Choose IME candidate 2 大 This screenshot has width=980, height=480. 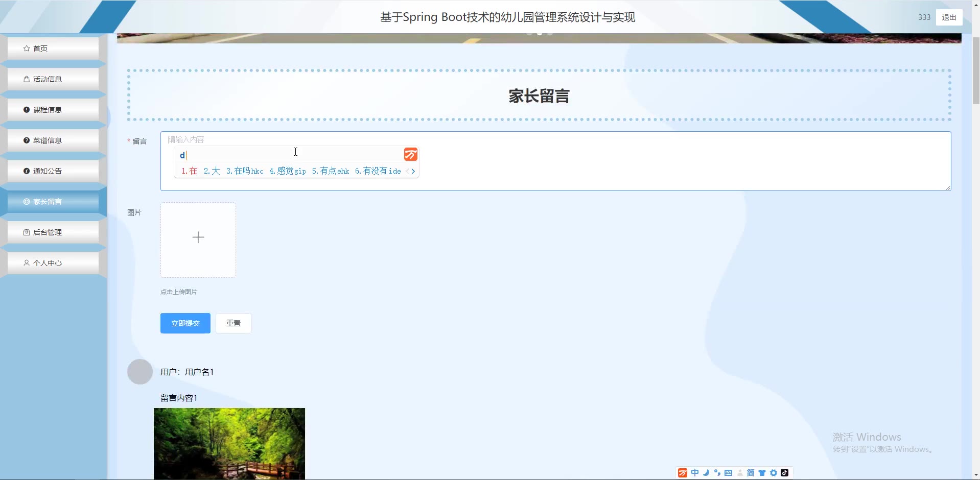(212, 171)
